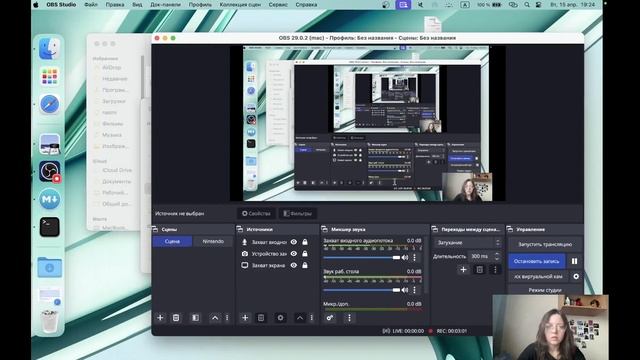Move scene up with Сцены arrow icon
The image size is (640, 360).
pyautogui.click(x=215, y=318)
